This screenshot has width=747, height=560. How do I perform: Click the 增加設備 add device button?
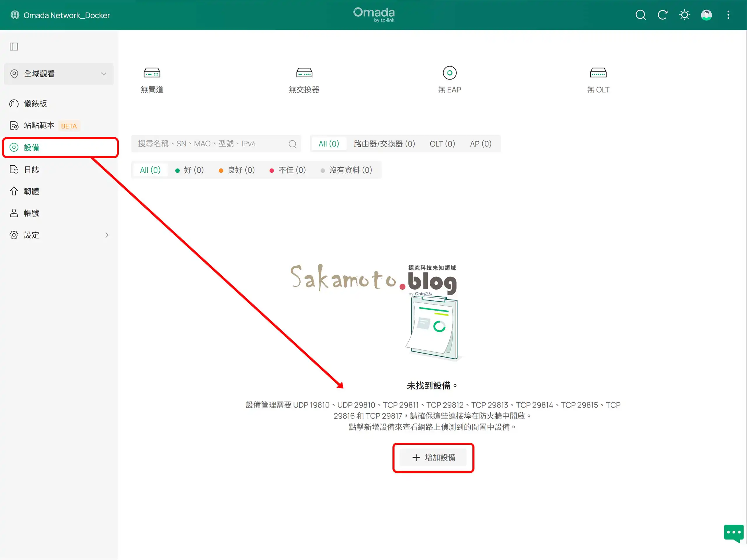[x=433, y=457]
